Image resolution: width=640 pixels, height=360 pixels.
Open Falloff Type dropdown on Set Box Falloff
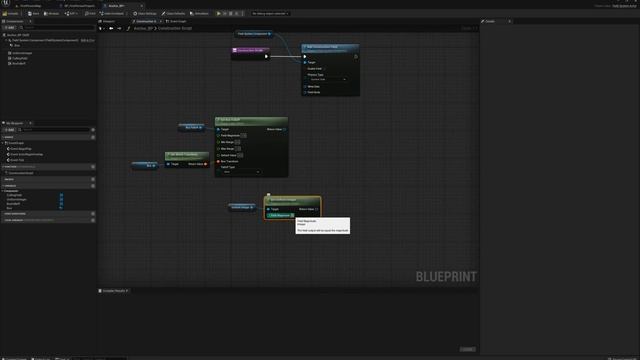[241, 172]
